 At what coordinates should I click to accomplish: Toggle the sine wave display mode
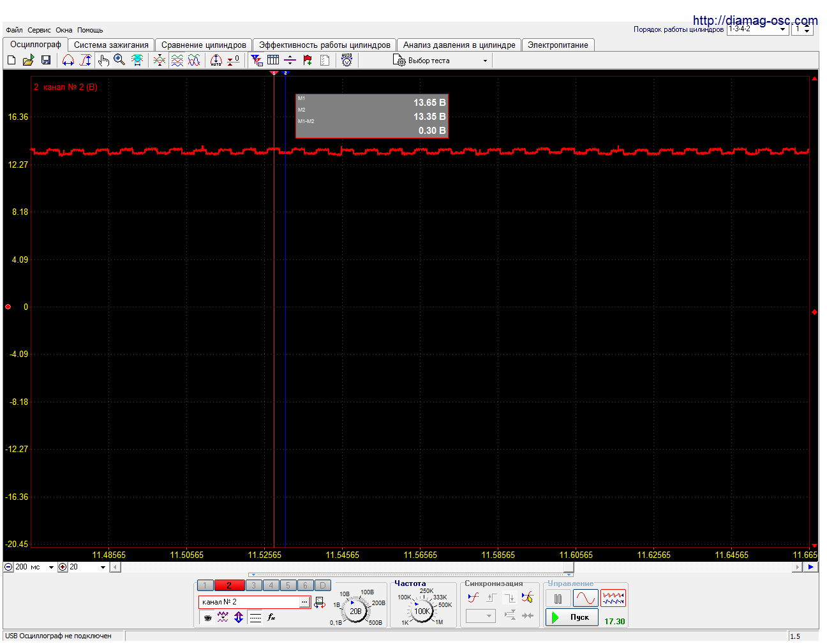coord(585,598)
